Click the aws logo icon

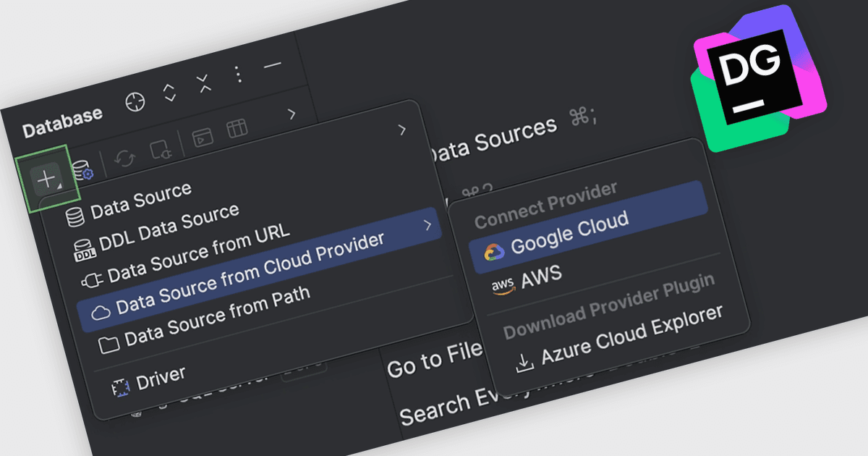coord(503,287)
